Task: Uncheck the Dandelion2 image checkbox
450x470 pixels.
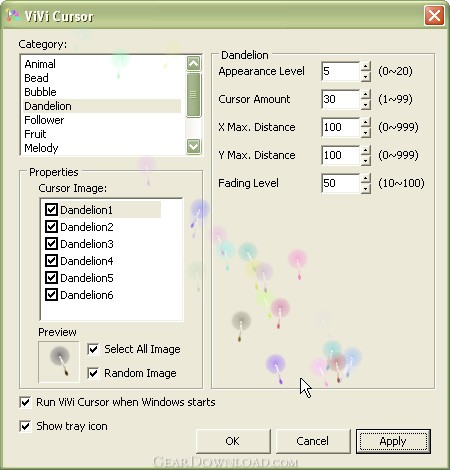Action: 51,227
